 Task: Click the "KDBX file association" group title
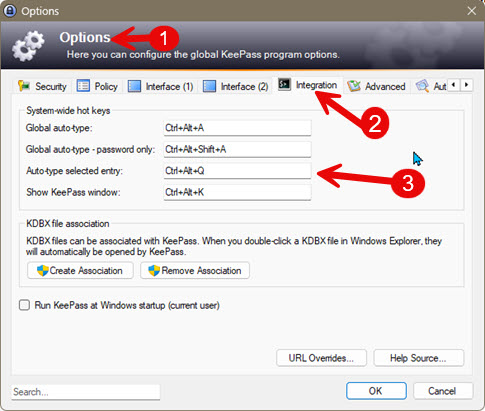click(x=68, y=224)
